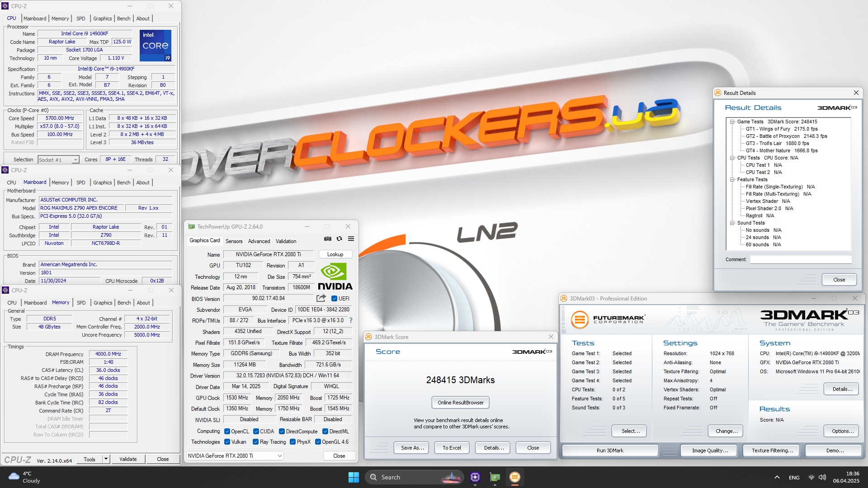Image resolution: width=868 pixels, height=488 pixels.
Task: Click the ENG language indicator
Action: (x=794, y=478)
